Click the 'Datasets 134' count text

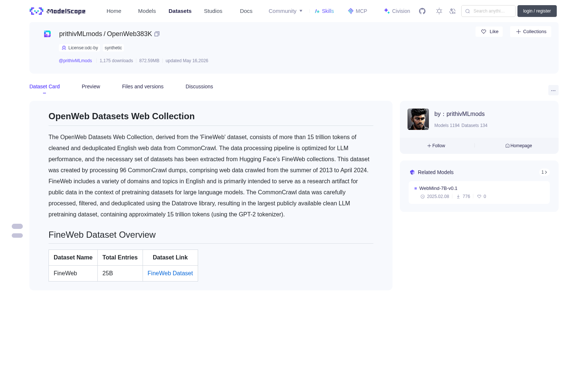474,125
